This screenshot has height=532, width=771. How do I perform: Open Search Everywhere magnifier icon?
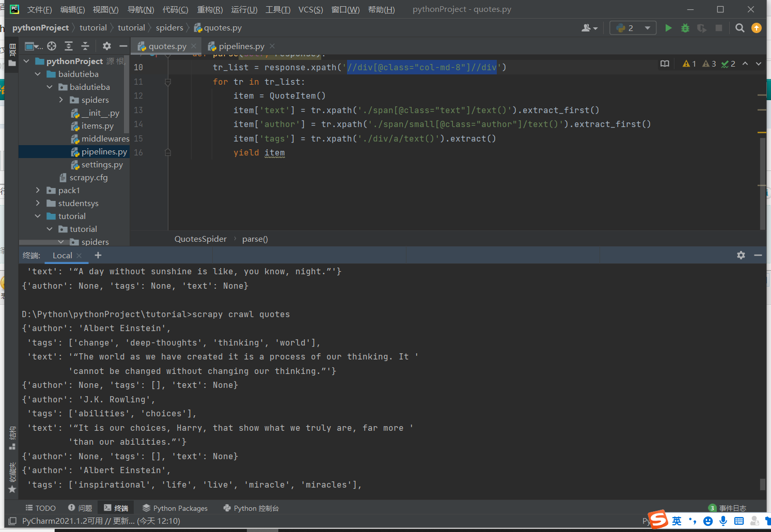(x=740, y=28)
